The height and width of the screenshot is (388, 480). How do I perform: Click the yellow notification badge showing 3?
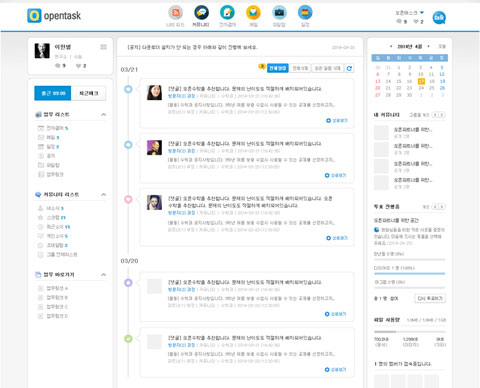pyautogui.click(x=262, y=66)
